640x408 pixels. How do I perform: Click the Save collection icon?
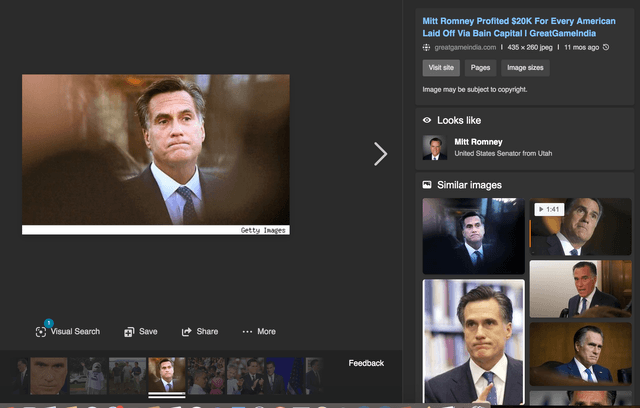129,332
